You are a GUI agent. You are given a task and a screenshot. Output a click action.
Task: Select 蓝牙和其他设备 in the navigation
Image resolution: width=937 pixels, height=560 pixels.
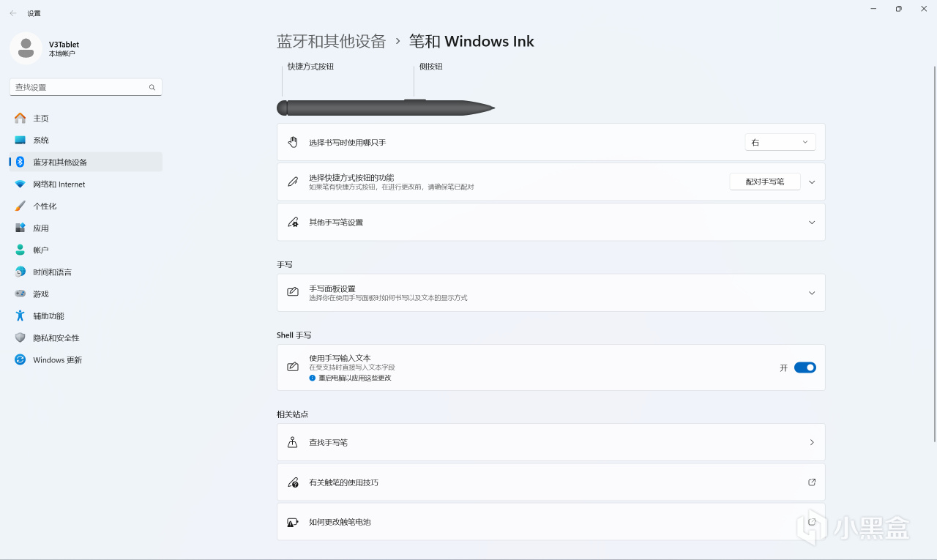coord(86,162)
